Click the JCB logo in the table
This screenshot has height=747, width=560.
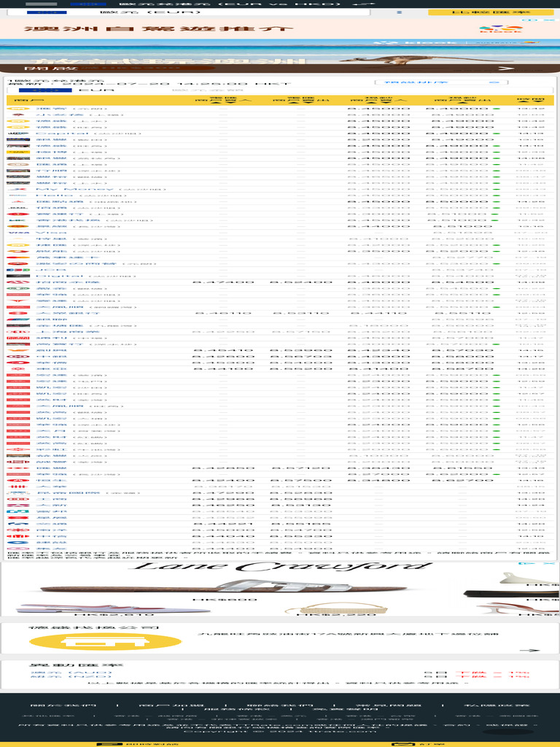click(x=18, y=270)
